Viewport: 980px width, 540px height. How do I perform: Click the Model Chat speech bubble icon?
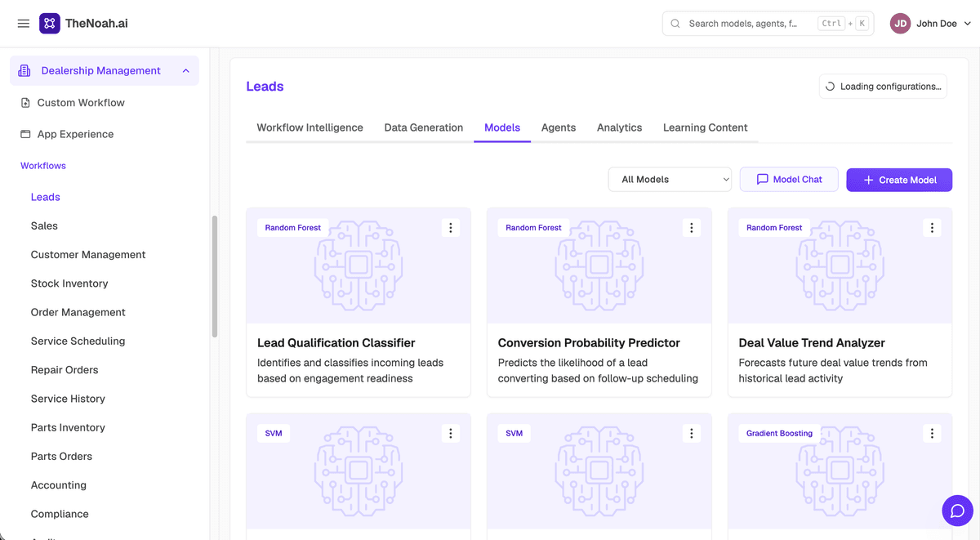pyautogui.click(x=762, y=180)
